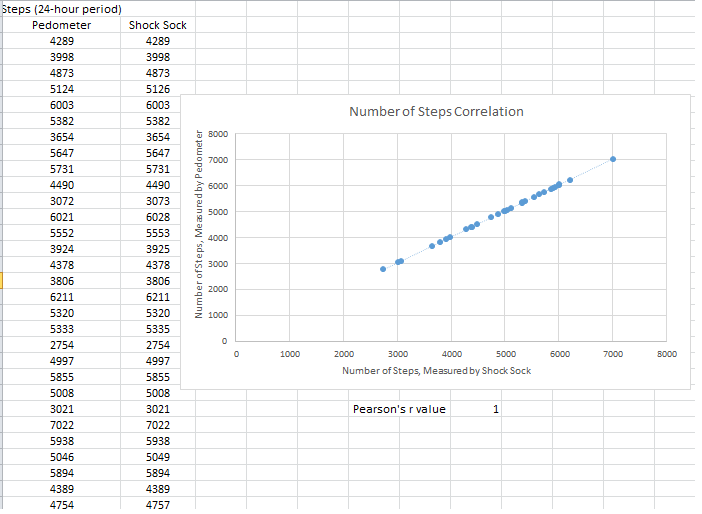Select the horizontal axis title about Shock Sock
The height and width of the screenshot is (514, 702).
tap(436, 371)
